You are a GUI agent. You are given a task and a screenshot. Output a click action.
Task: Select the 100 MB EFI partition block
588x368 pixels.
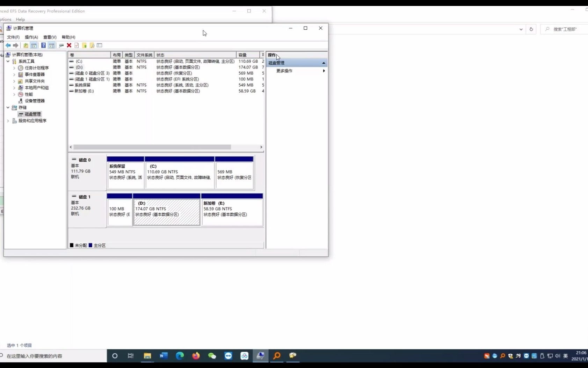pos(119,210)
